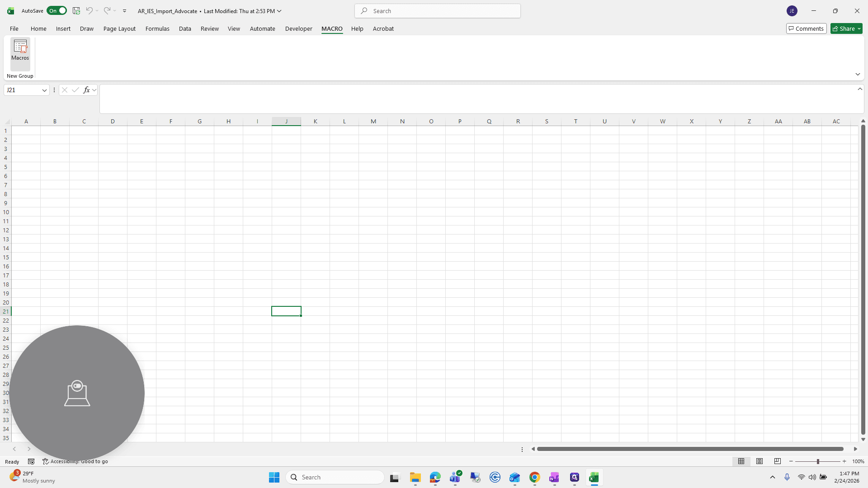Open the 100% zoom level dialog
The height and width of the screenshot is (488, 868).
(858, 461)
